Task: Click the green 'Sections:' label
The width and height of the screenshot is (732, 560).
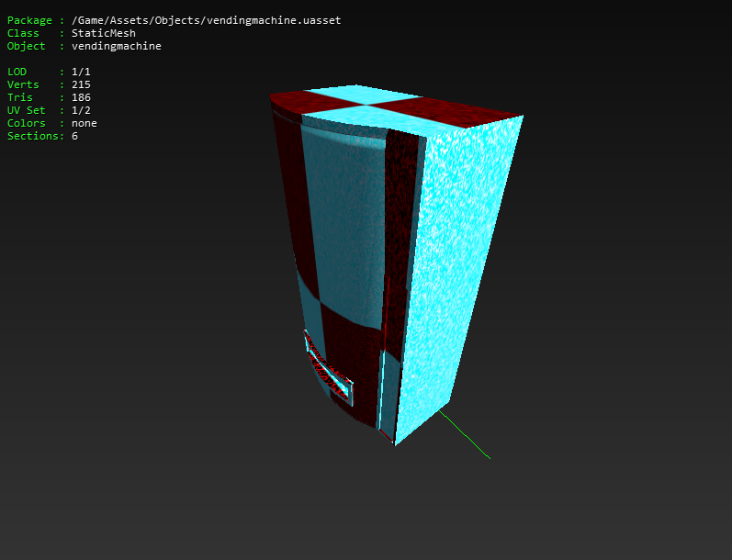Action: [x=36, y=136]
